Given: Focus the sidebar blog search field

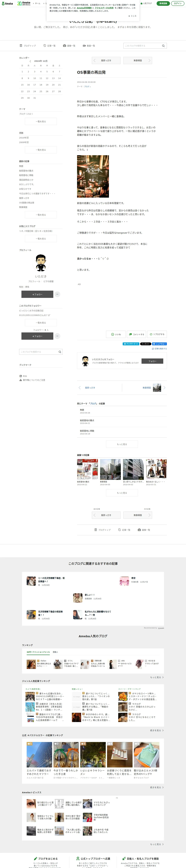Looking at the screenshot, I should 38,352.
